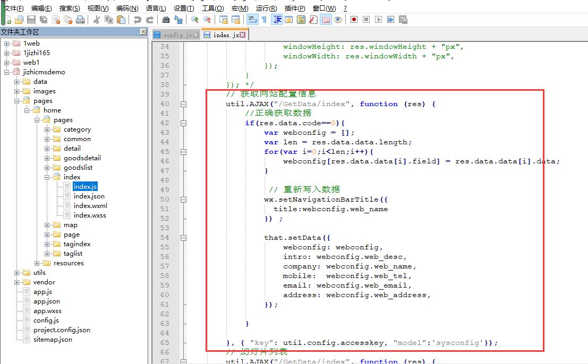Click the Close All documents icon
This screenshot has height=364, width=588.
coord(68,20)
